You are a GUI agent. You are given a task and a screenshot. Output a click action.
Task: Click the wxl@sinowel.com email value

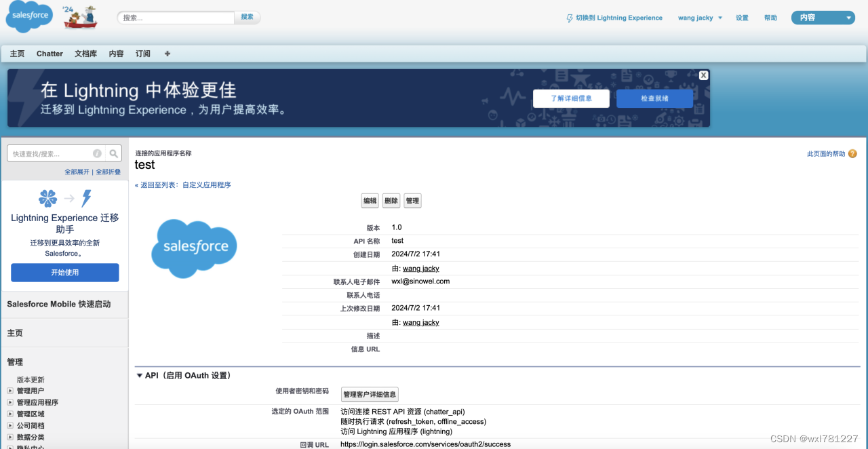420,281
